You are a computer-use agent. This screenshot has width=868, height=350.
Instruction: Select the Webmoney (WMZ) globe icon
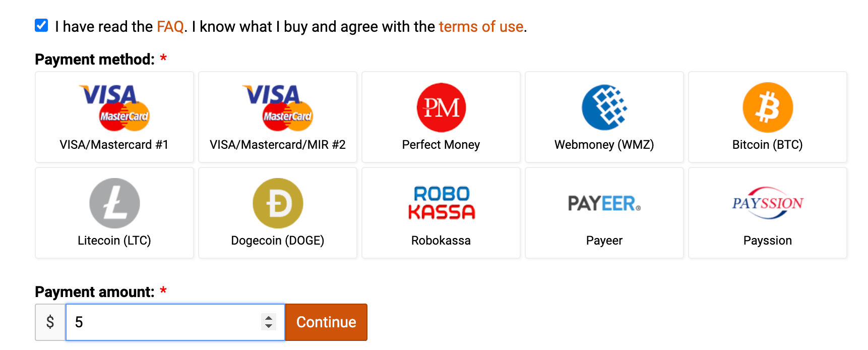pyautogui.click(x=604, y=107)
